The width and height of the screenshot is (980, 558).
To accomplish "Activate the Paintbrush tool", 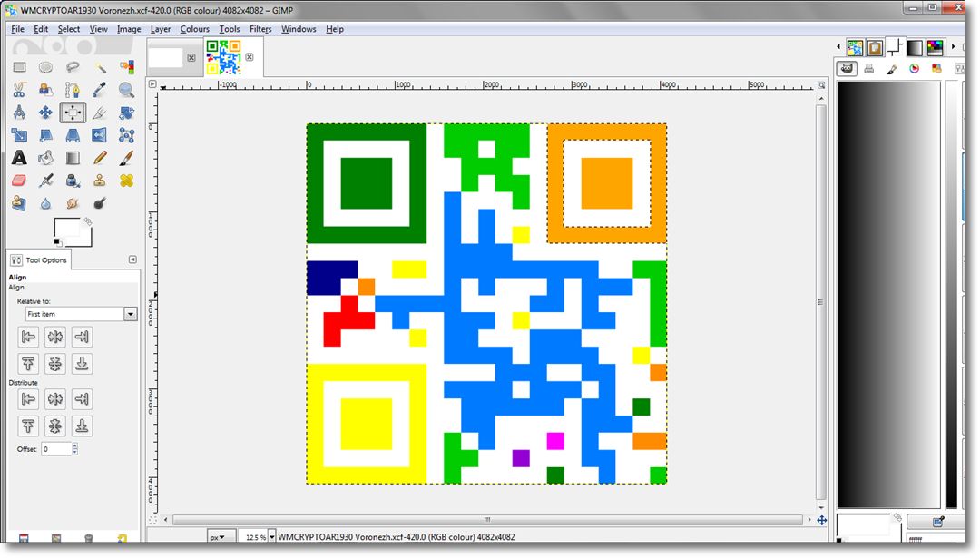I will [126, 158].
